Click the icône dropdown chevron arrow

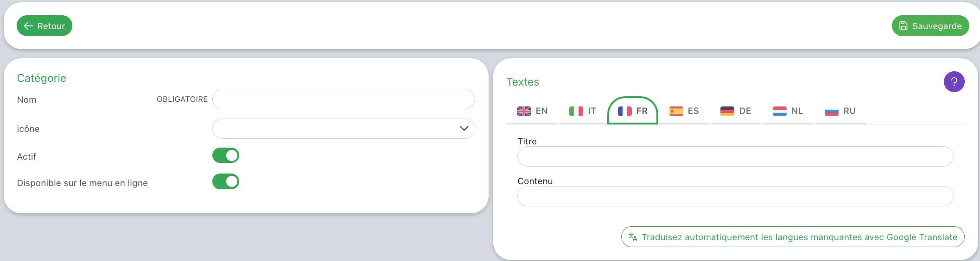coord(464,129)
